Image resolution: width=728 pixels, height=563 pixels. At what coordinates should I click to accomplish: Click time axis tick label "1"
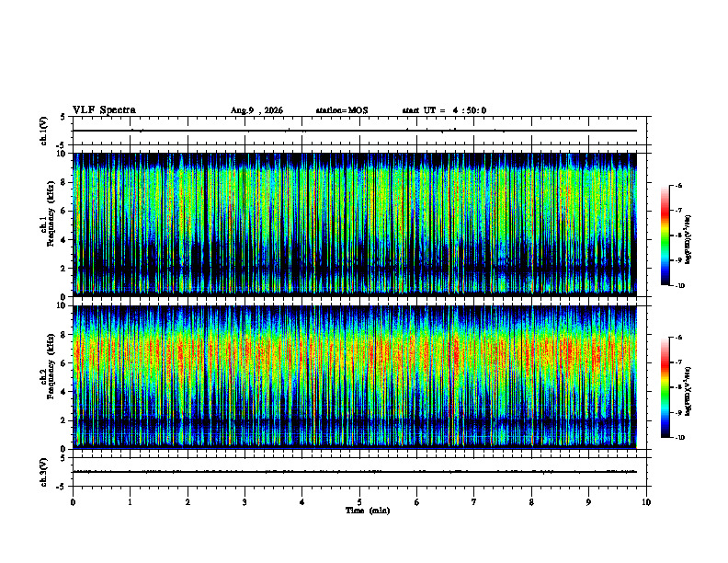tap(130, 502)
